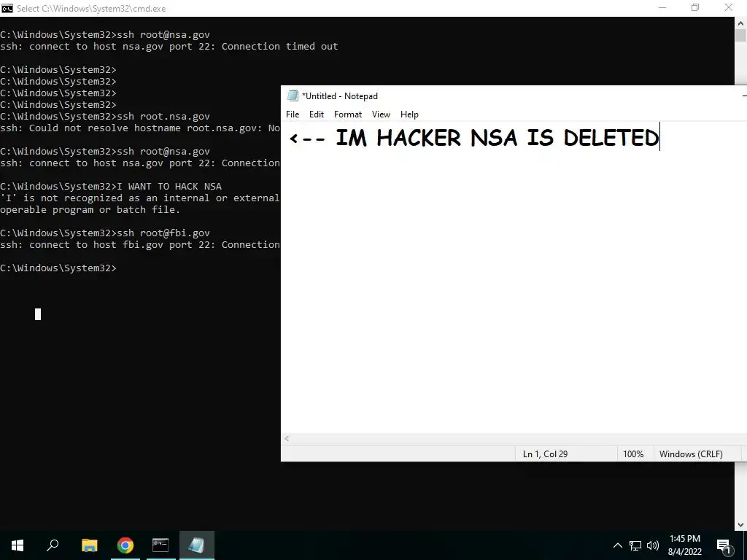The image size is (747, 560).
Task: Click the white selection block in cmd
Action: point(38,314)
